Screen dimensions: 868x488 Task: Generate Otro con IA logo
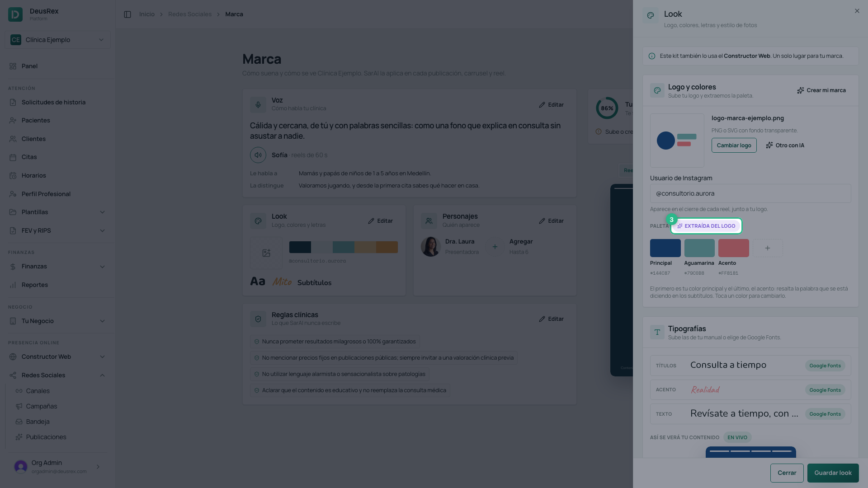coord(785,145)
